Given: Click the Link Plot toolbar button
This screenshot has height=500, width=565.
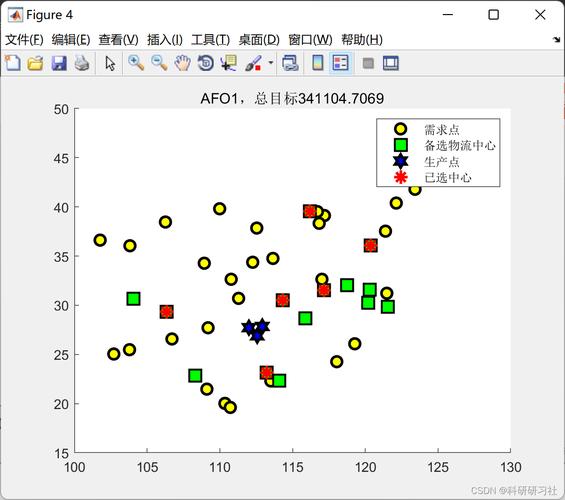Looking at the screenshot, I should [x=290, y=63].
